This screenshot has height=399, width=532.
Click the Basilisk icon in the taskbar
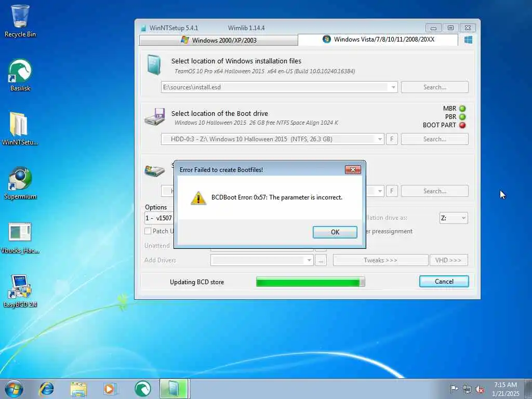pyautogui.click(x=143, y=389)
